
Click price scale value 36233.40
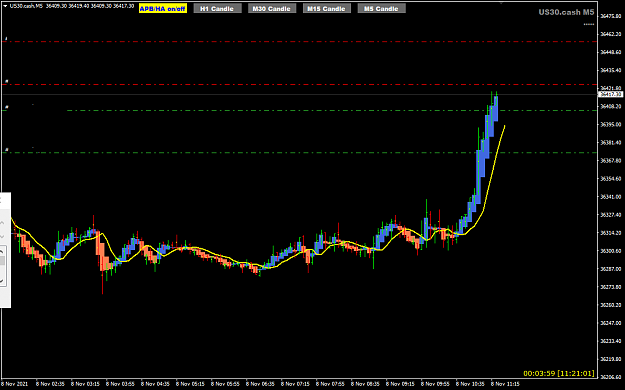[x=611, y=341]
